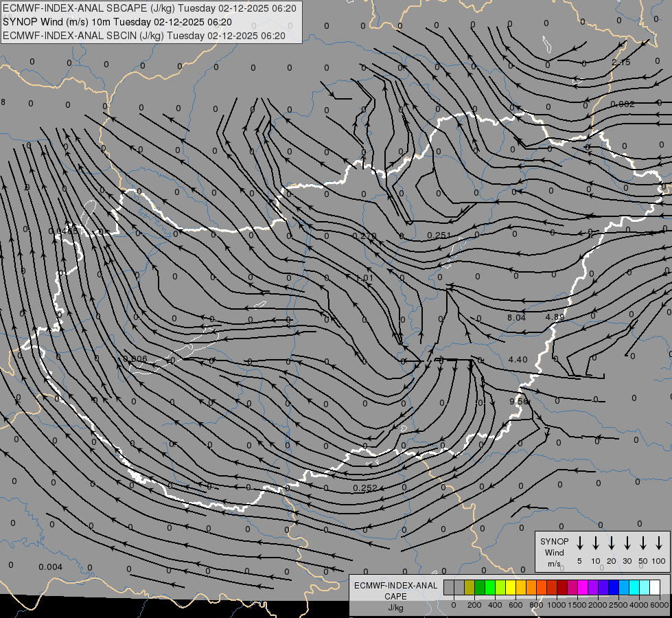Click the 0.0465 value on map
672x618 pixels.
[x=63, y=231]
